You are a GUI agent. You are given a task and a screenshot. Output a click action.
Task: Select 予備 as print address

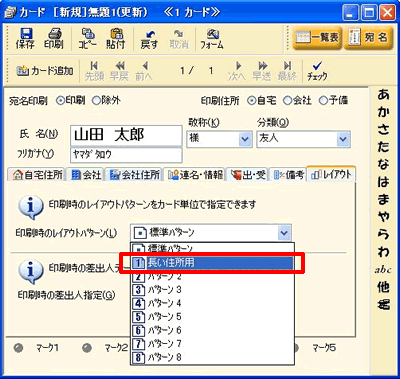tap(323, 101)
